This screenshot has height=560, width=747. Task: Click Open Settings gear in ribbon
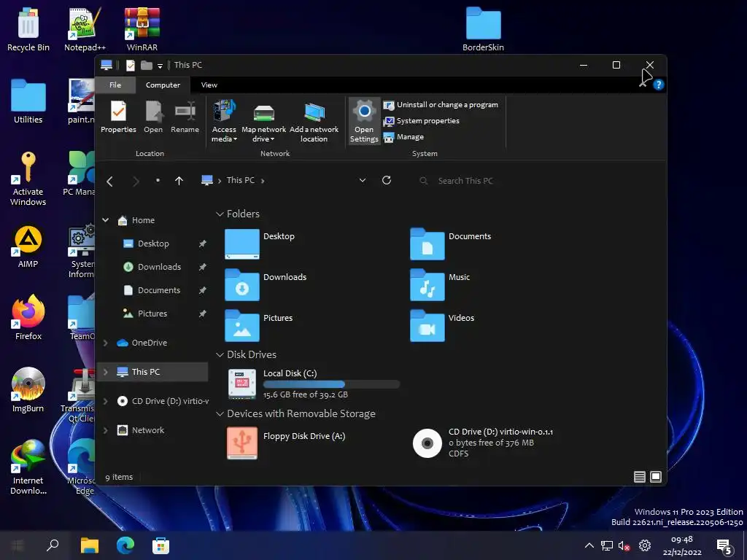(x=364, y=122)
